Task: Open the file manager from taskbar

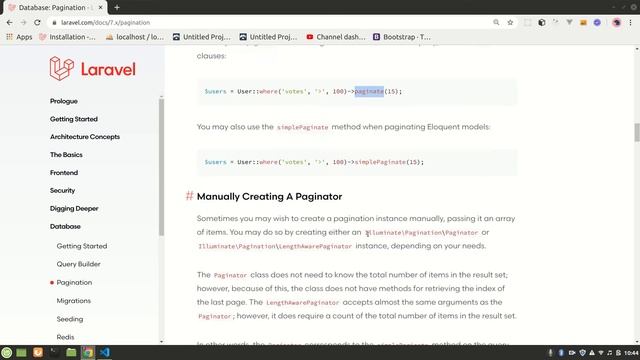Action: coord(71,353)
